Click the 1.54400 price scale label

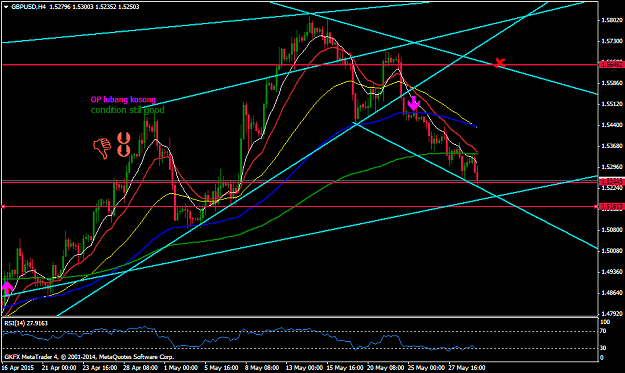click(611, 125)
